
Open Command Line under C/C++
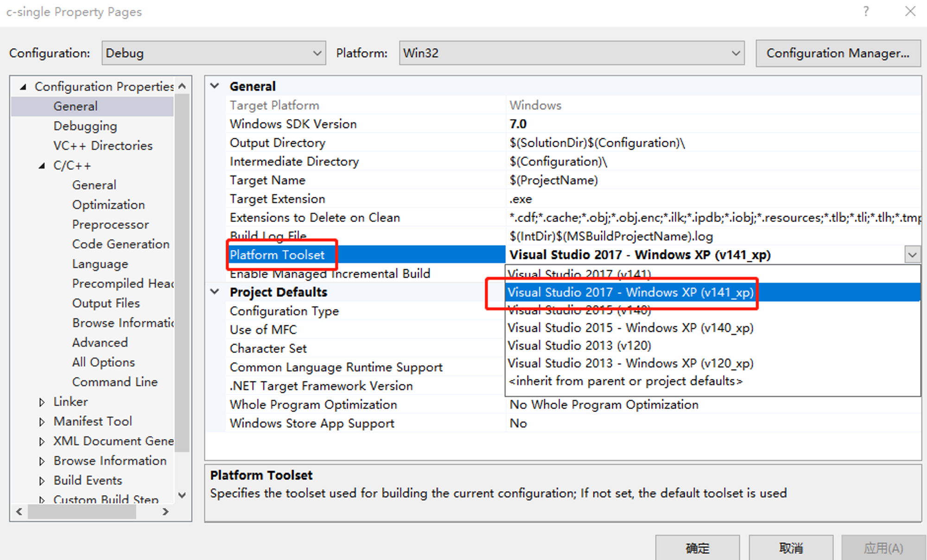(x=115, y=382)
